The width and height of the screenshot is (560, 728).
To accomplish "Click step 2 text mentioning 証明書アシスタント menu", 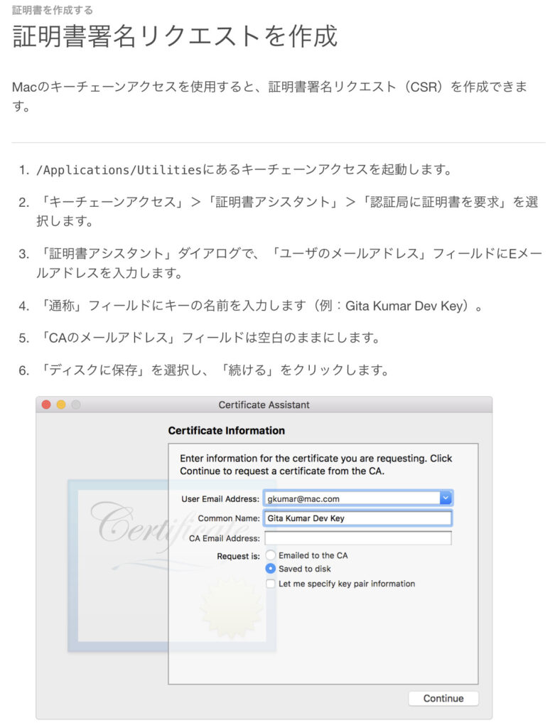I will point(288,211).
